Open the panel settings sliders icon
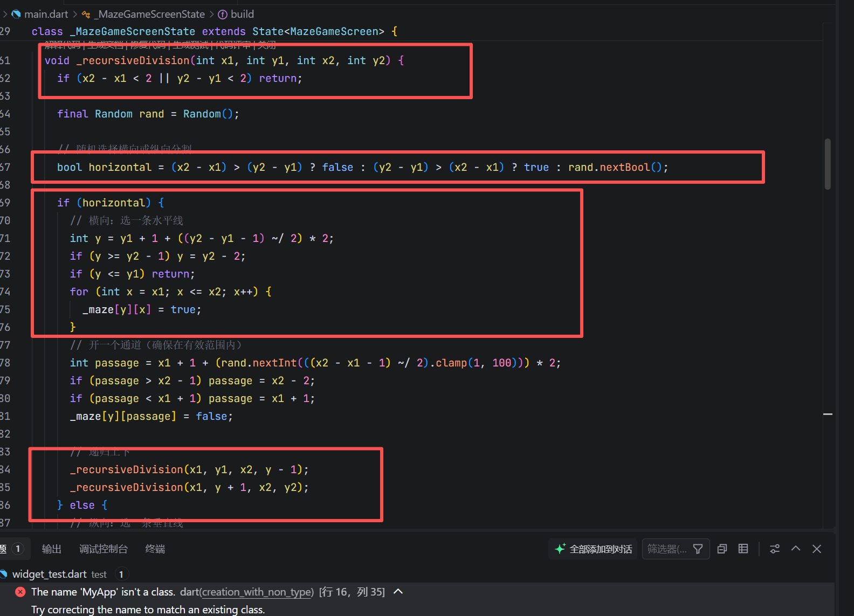This screenshot has width=854, height=616. tap(775, 549)
